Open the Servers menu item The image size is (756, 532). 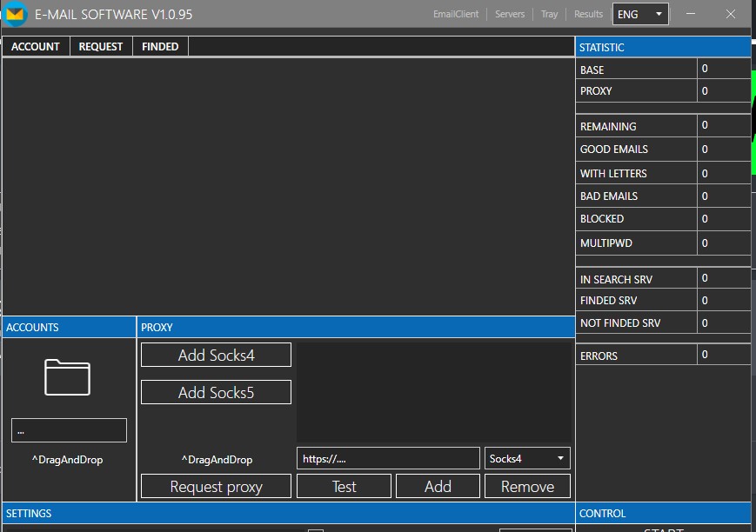tap(510, 14)
